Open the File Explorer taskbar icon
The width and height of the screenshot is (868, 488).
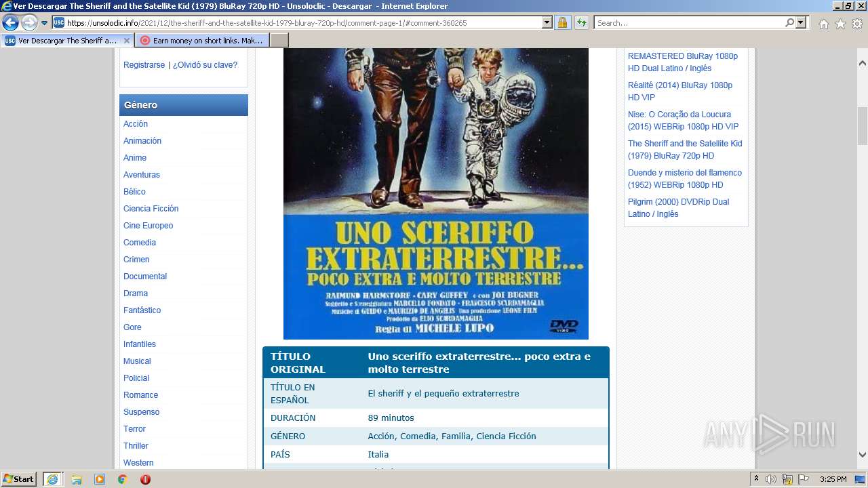(x=77, y=479)
